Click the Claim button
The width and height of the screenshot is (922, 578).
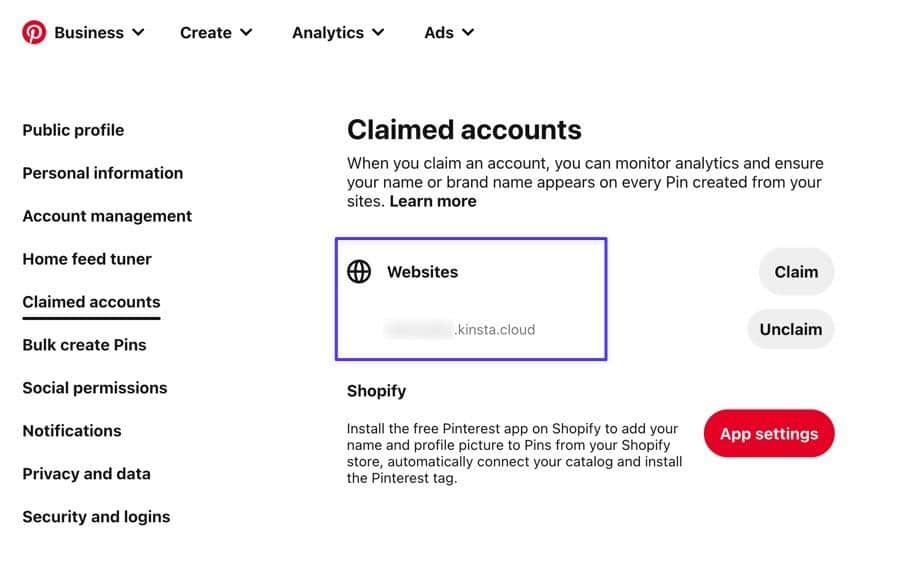(796, 271)
